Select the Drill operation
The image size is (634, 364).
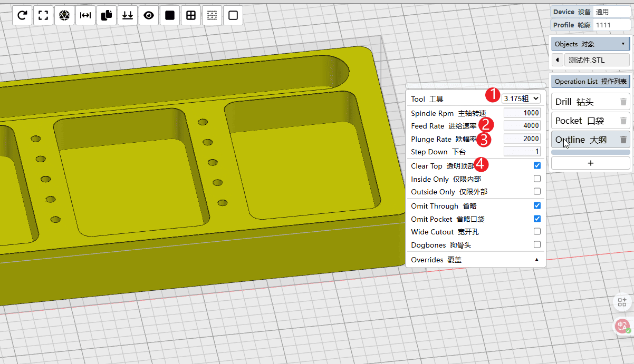(x=580, y=102)
